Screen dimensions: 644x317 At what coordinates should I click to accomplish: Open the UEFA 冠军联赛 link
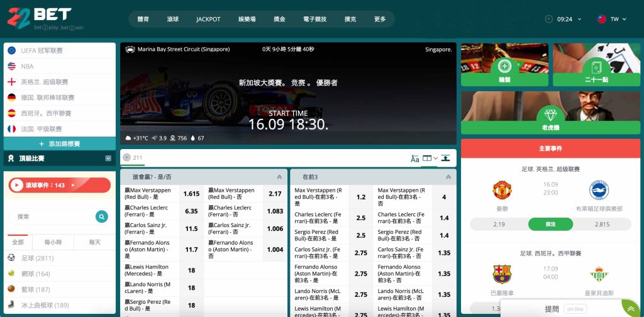pyautogui.click(x=42, y=50)
